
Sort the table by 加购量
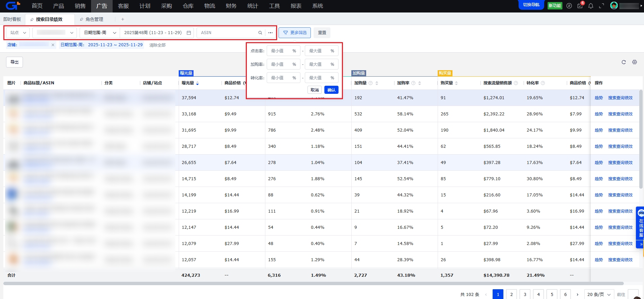[x=377, y=83]
